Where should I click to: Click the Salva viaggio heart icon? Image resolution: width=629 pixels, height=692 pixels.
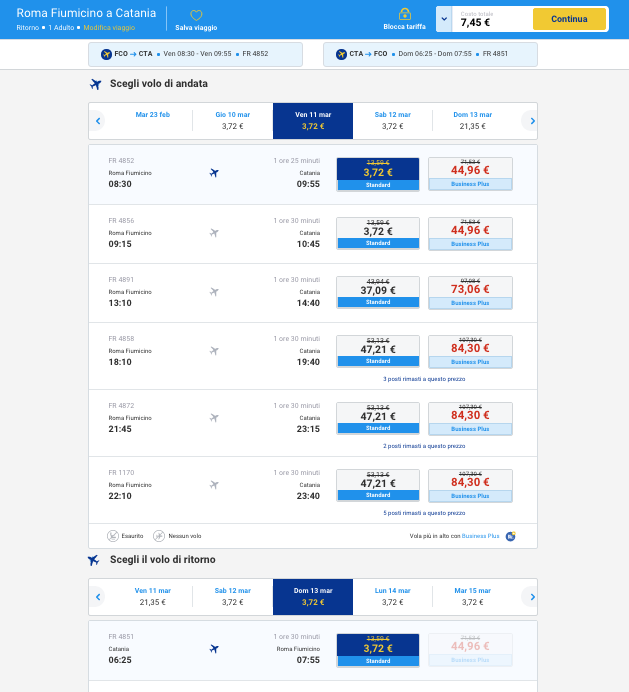196,15
